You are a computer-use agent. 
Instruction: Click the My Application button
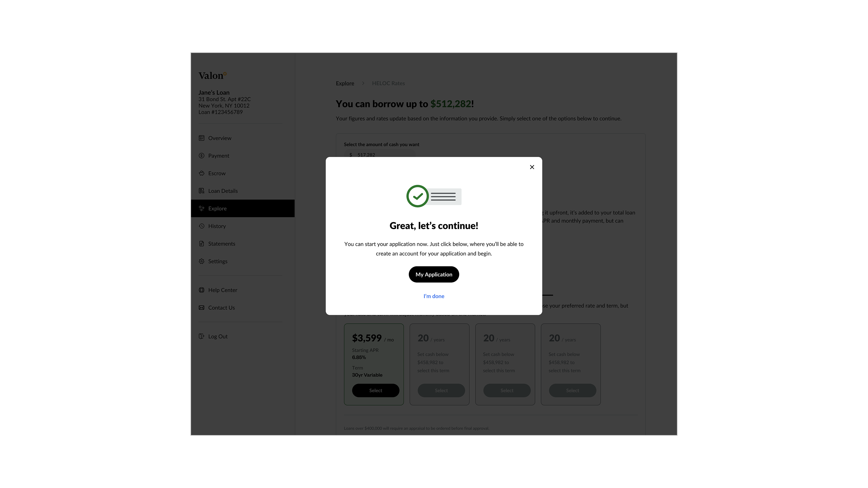[x=434, y=274]
